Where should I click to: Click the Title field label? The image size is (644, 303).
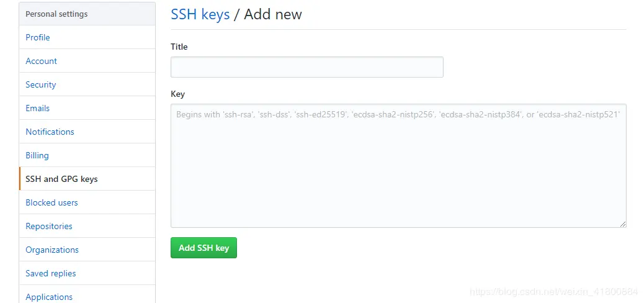(179, 47)
